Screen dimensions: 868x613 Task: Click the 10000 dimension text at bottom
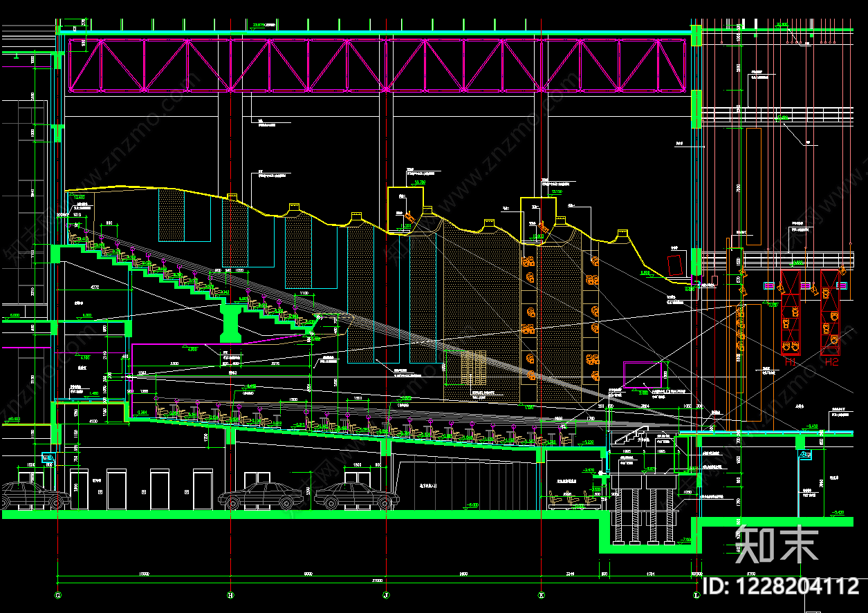[x=144, y=574]
